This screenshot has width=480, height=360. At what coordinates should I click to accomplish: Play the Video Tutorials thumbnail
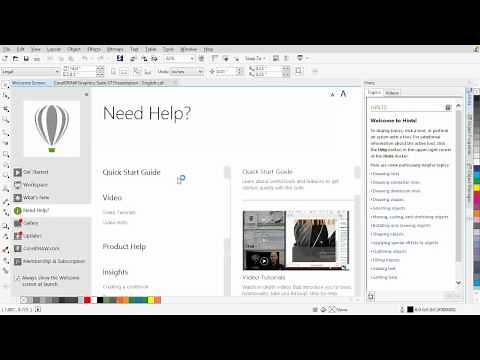tap(264, 261)
